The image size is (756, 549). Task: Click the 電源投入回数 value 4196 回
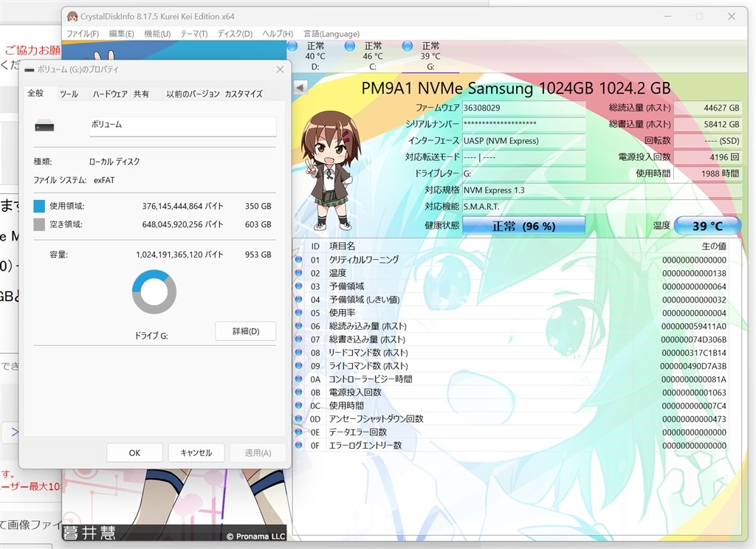[707, 157]
